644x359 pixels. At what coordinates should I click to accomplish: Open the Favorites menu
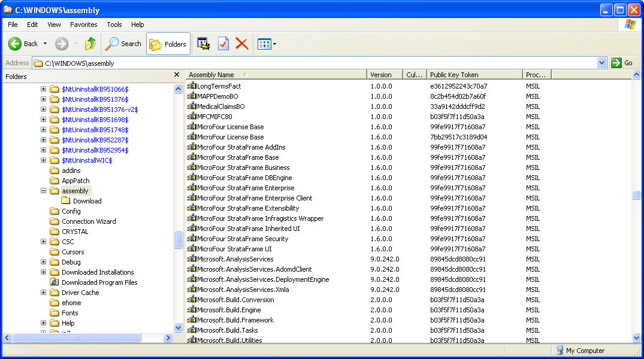click(83, 25)
